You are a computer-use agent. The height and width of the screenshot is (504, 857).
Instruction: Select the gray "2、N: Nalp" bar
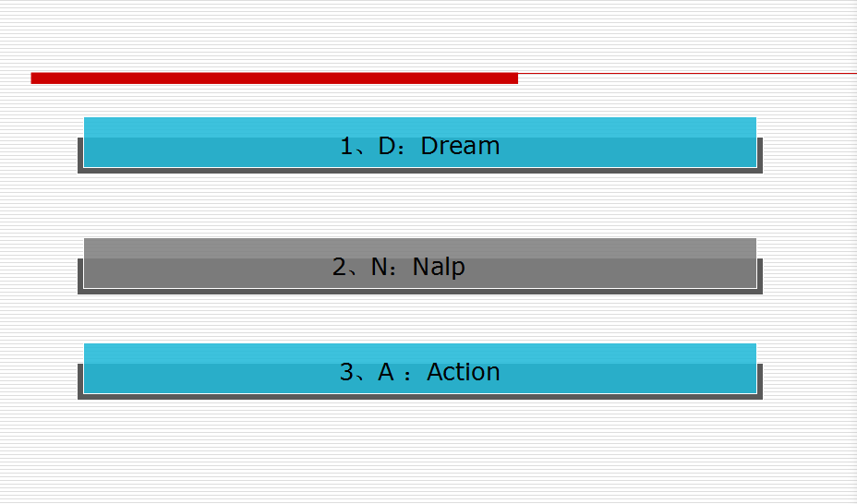(420, 263)
